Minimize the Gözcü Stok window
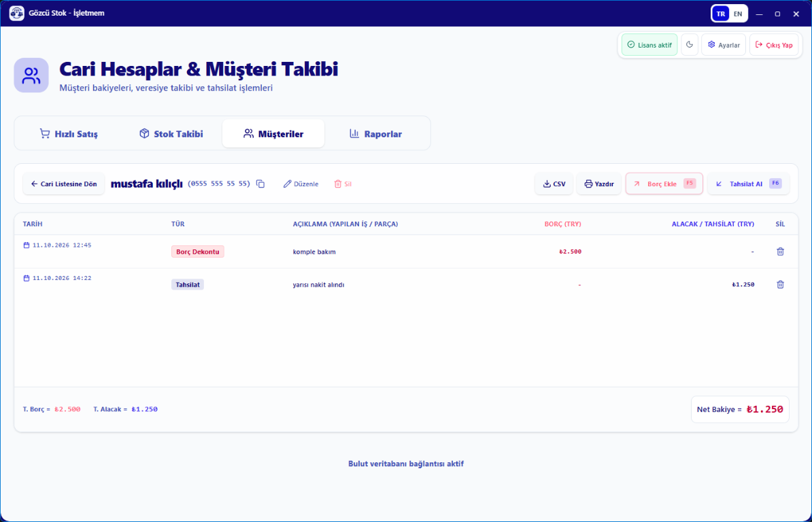 coord(759,14)
